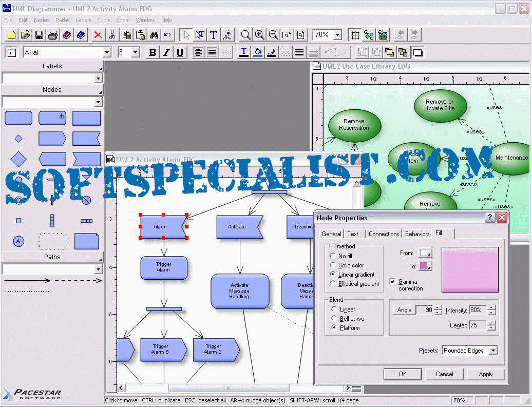Viewport: 532px width, 407px height.
Task: Click the Apply button in Node Properties
Action: point(485,374)
